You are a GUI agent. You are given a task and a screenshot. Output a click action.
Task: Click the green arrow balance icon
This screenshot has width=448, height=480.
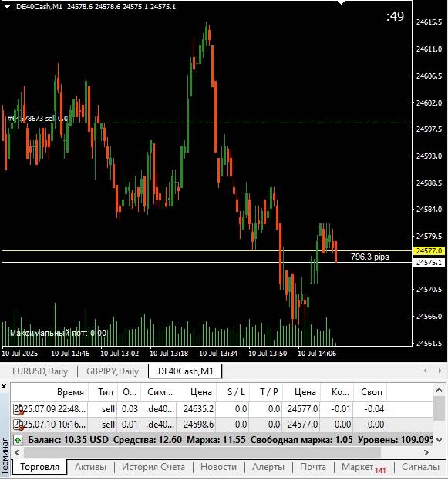coord(18,441)
